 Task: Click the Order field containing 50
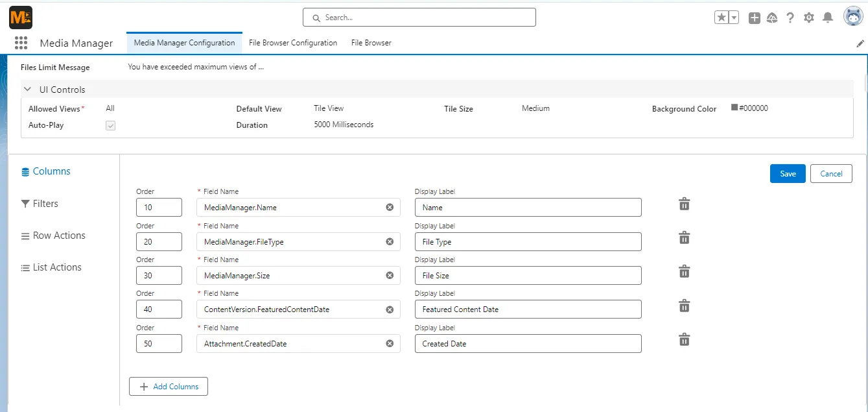tap(159, 343)
